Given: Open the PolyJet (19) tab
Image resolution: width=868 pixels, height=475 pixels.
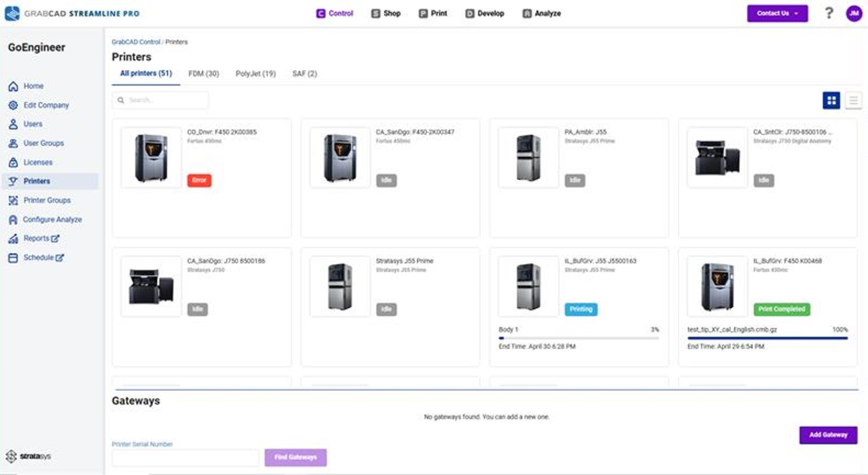Looking at the screenshot, I should (x=255, y=74).
